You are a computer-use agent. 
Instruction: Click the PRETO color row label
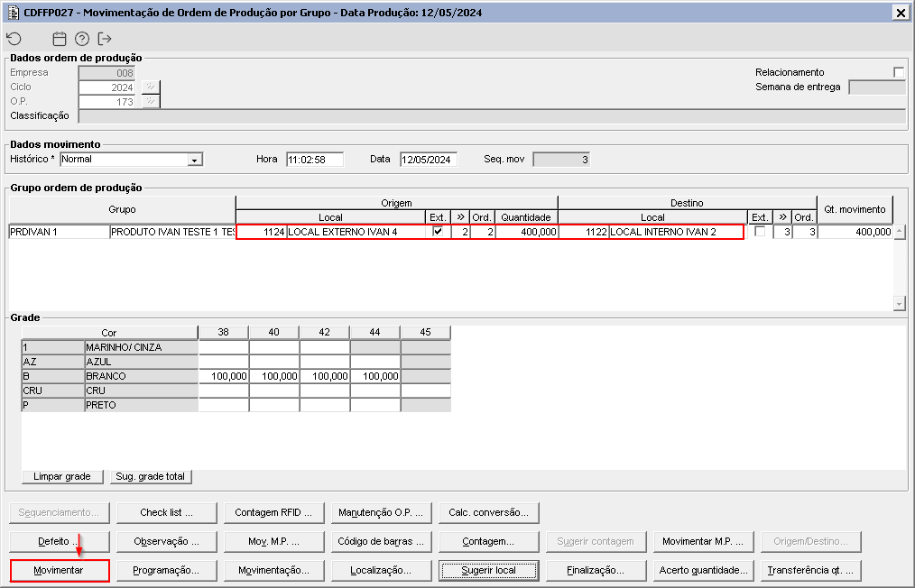(141, 405)
